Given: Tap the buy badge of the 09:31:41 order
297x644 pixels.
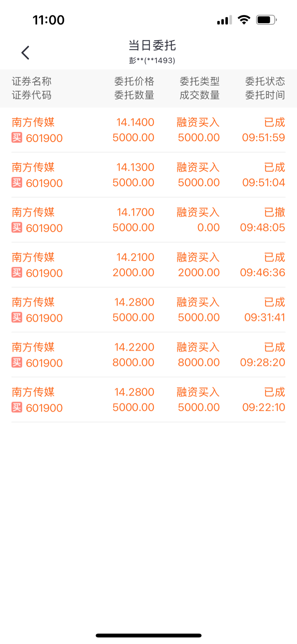Looking at the screenshot, I should (x=17, y=317).
